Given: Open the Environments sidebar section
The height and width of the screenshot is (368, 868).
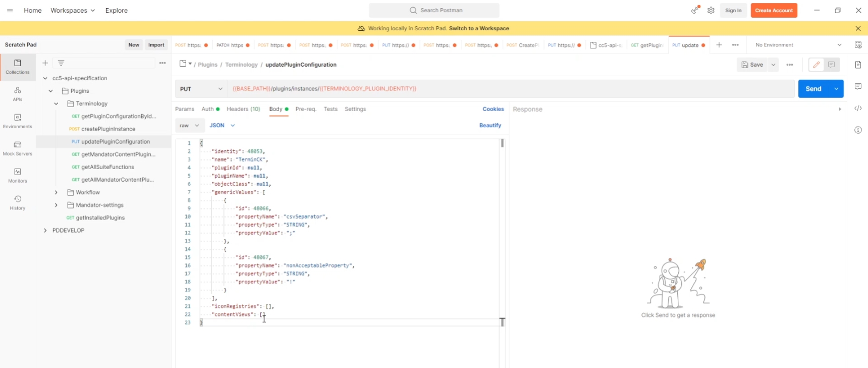Looking at the screenshot, I should point(18,121).
